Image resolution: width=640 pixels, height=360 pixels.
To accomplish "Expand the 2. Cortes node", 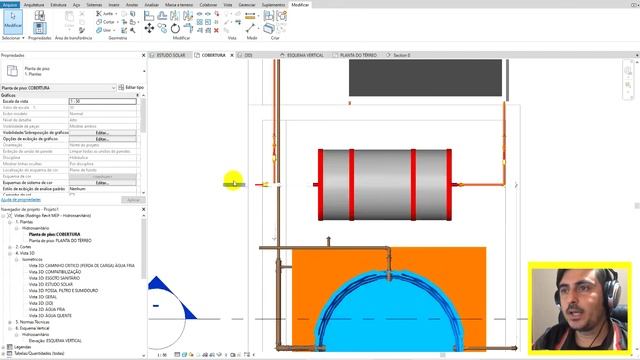I will [10, 247].
